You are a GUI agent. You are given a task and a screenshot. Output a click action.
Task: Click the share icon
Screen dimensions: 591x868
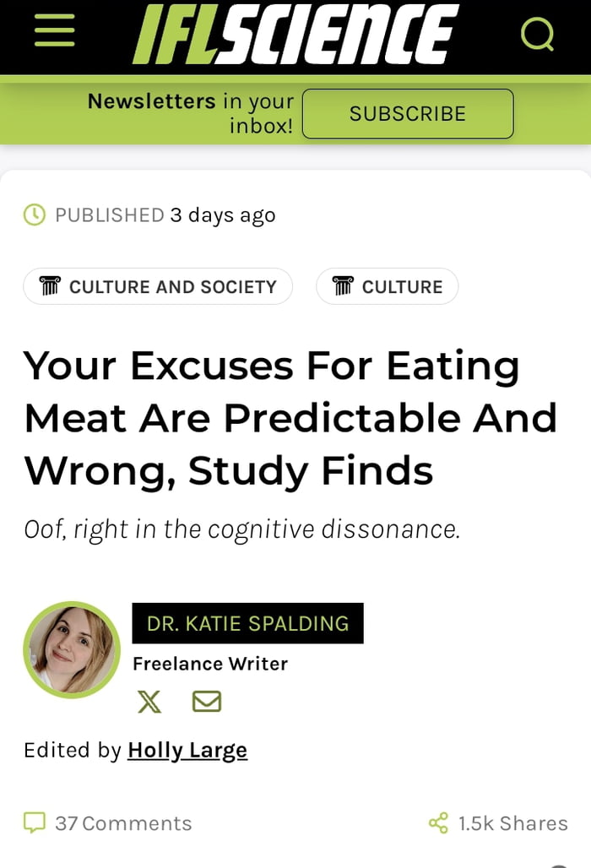tap(438, 823)
